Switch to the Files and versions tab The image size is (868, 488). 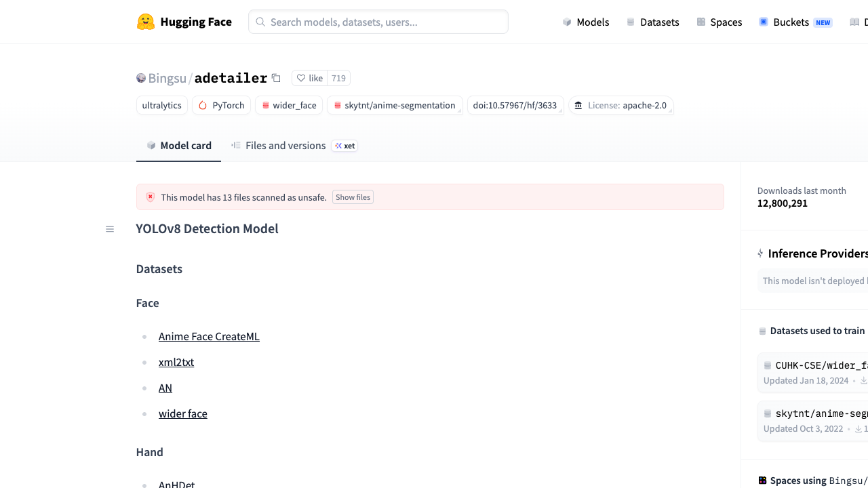coord(278,146)
